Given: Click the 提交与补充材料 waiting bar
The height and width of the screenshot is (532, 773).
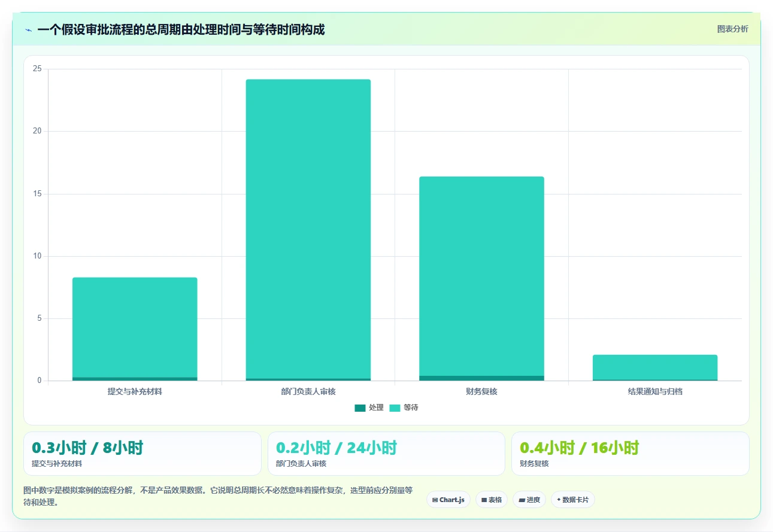Looking at the screenshot, I should pos(135,327).
